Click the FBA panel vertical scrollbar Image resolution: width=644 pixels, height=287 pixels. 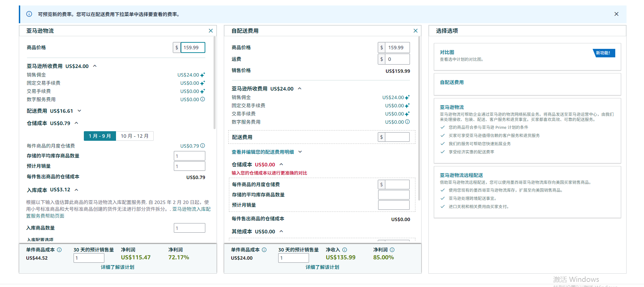point(215,82)
